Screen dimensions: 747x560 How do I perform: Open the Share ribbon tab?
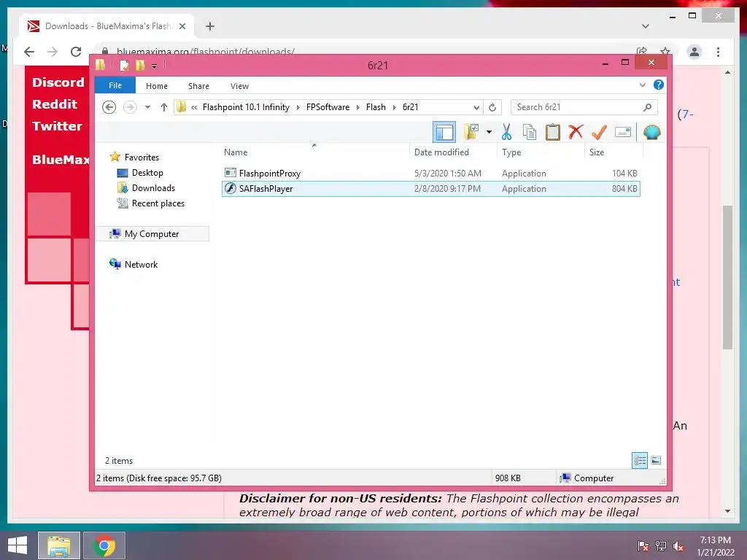pos(198,86)
